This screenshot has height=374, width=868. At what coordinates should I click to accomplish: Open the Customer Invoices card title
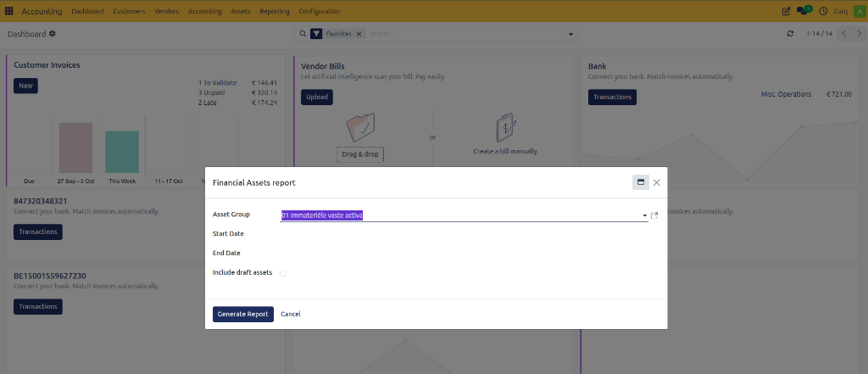(x=47, y=64)
